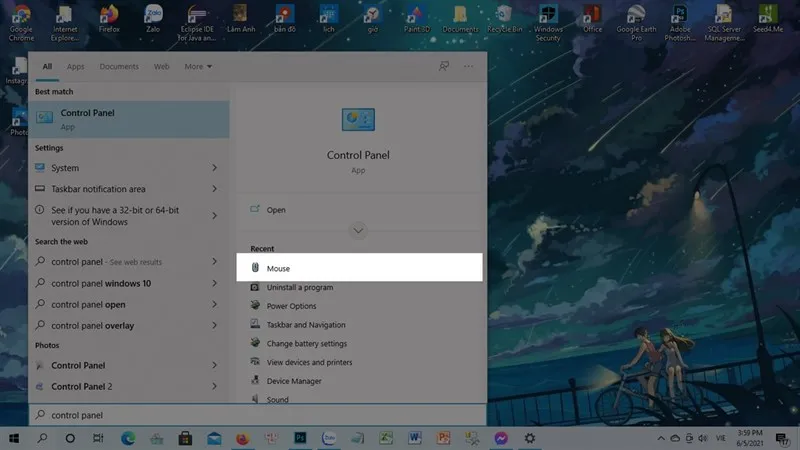Click Open under Control Panel preview
This screenshot has height=450, width=800.
click(276, 210)
